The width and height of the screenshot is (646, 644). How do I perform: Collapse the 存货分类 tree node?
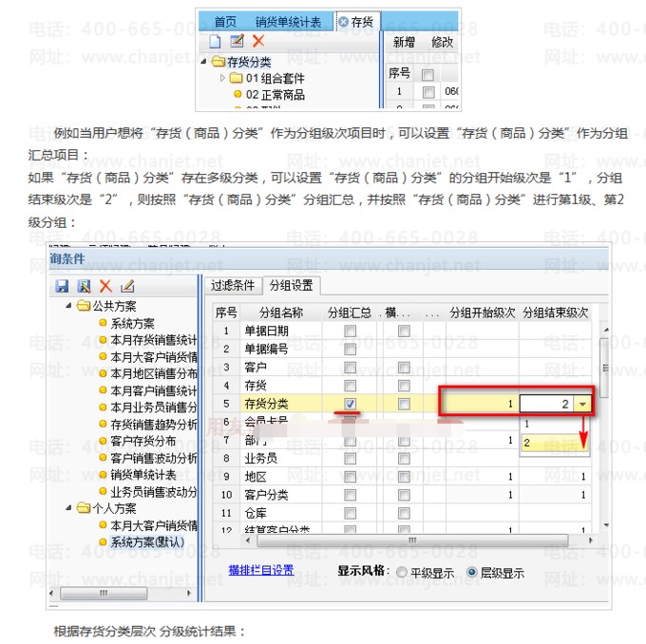click(204, 62)
